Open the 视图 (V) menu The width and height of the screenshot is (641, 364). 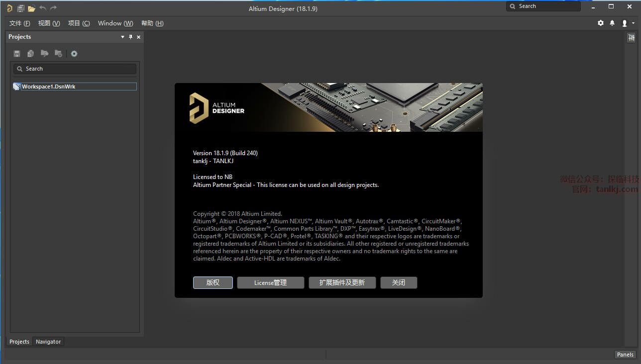49,23
